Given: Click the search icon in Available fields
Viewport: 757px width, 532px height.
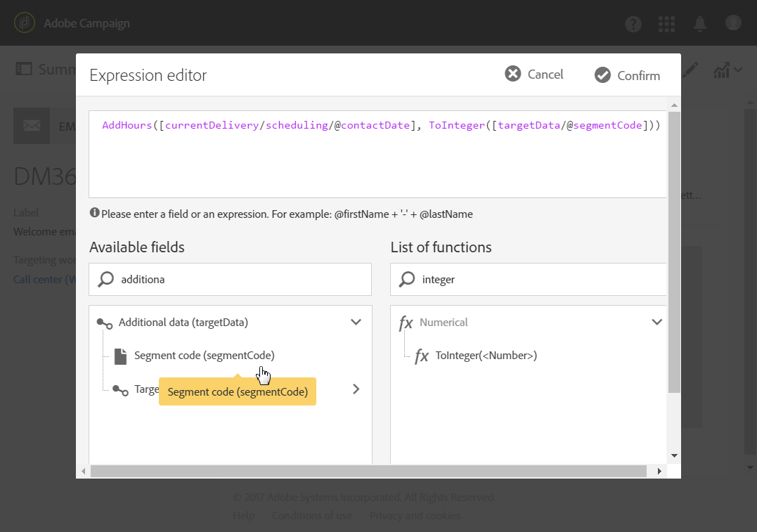Looking at the screenshot, I should click(x=106, y=280).
